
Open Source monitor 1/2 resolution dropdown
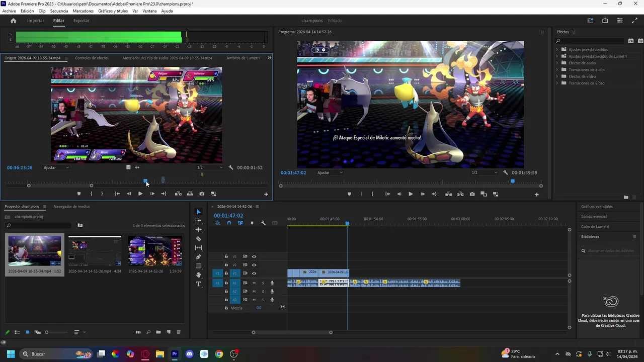click(x=209, y=167)
